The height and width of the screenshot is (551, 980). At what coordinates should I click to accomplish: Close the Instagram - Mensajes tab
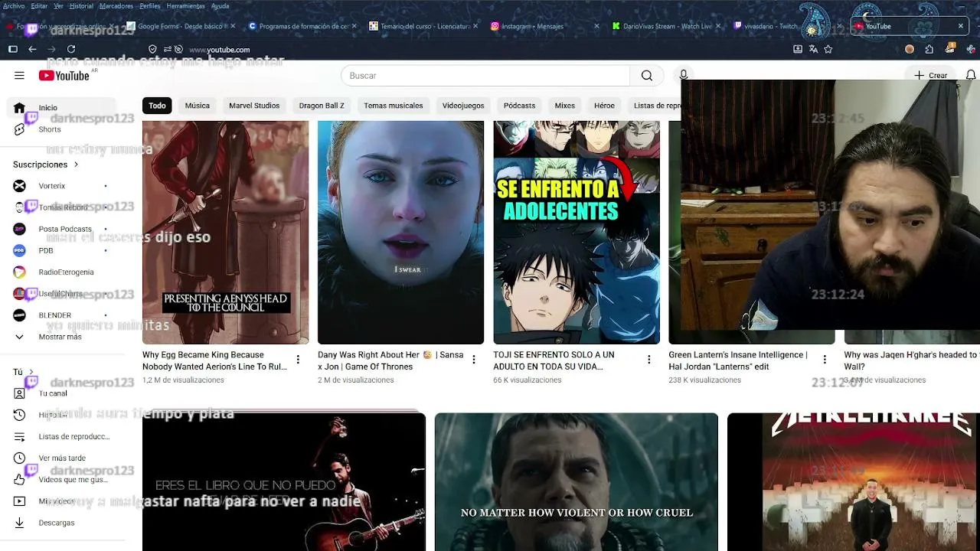pyautogui.click(x=597, y=26)
